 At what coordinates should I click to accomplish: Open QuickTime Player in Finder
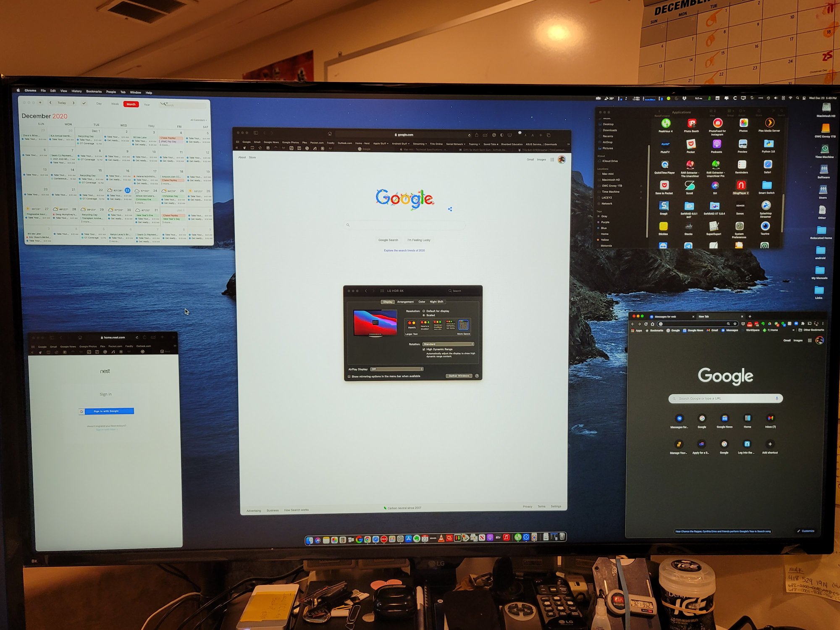tap(664, 165)
